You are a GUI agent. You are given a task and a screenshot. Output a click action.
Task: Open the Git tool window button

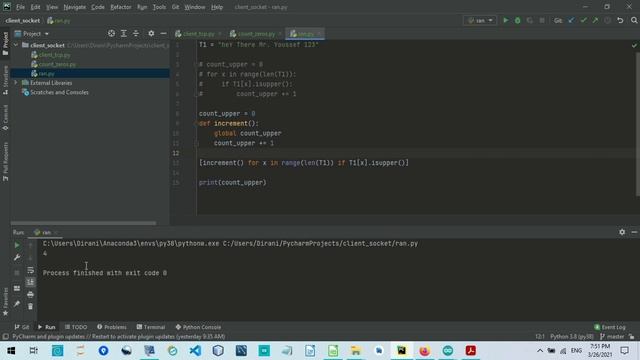tap(22, 327)
